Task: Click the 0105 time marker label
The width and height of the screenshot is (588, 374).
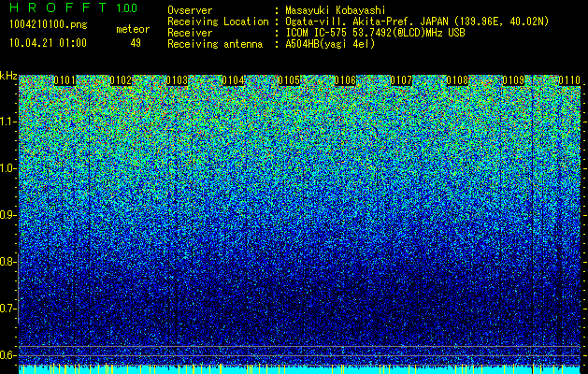Action: tap(289, 80)
